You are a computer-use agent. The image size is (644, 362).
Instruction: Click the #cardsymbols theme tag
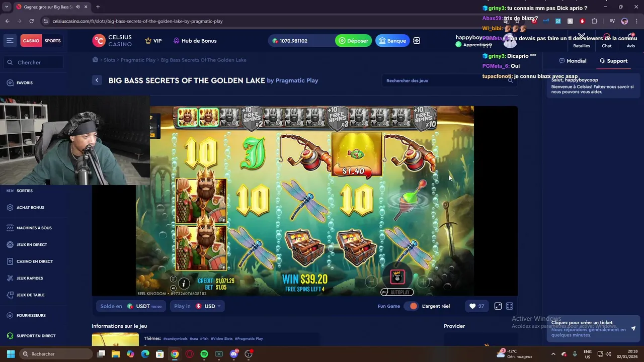(175, 339)
